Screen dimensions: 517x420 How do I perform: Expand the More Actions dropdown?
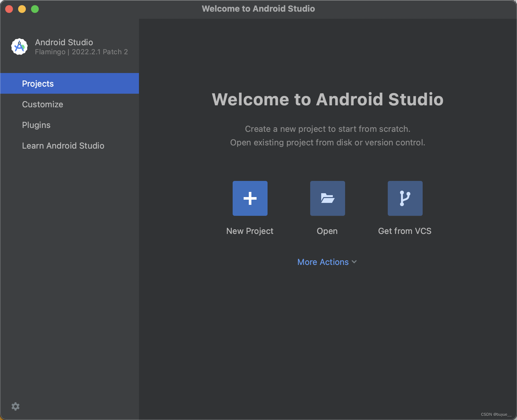[x=327, y=262]
